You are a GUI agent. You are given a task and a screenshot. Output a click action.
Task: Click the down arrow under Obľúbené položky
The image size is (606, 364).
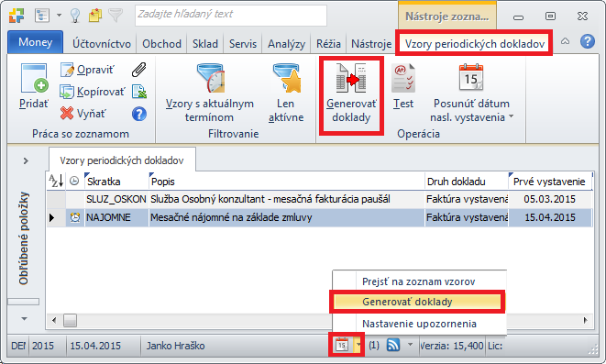click(25, 319)
